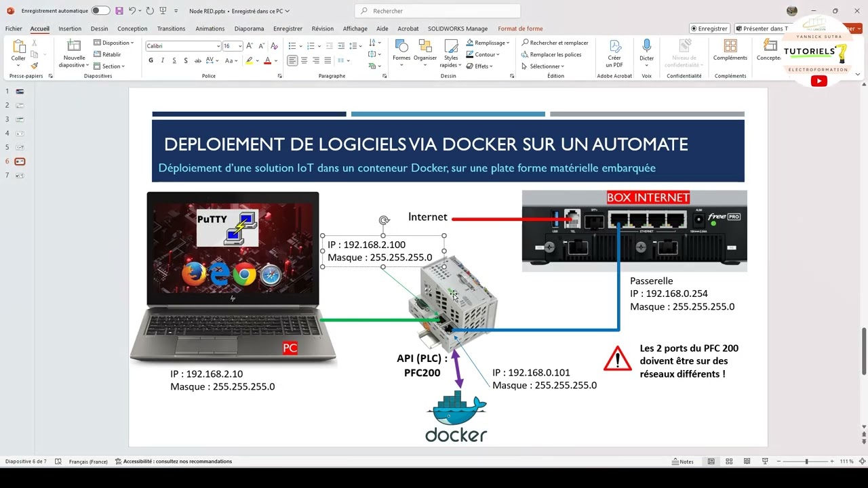Click the bulleted list icon
The height and width of the screenshot is (488, 868).
tap(292, 46)
